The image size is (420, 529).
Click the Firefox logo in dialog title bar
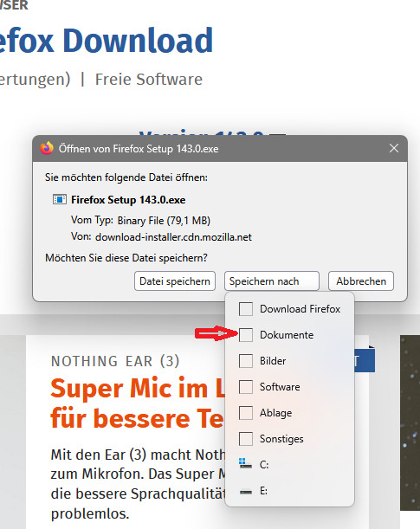pos(47,148)
